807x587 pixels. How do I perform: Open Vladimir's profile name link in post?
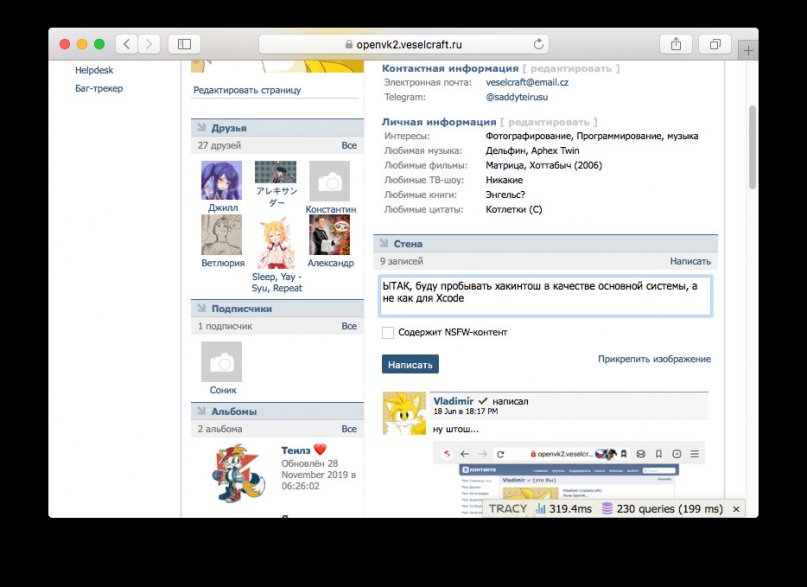click(453, 401)
